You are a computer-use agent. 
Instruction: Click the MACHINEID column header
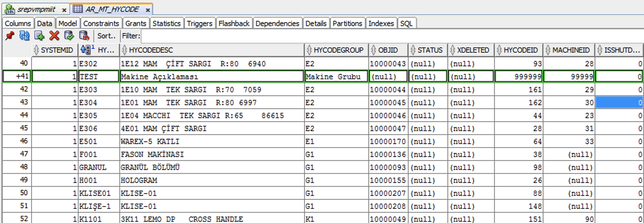coord(569,50)
